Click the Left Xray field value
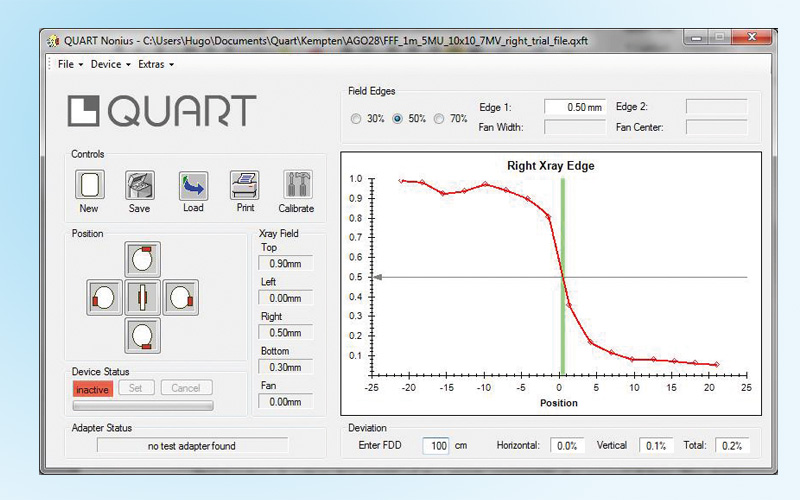The width and height of the screenshot is (800, 500). 286,298
